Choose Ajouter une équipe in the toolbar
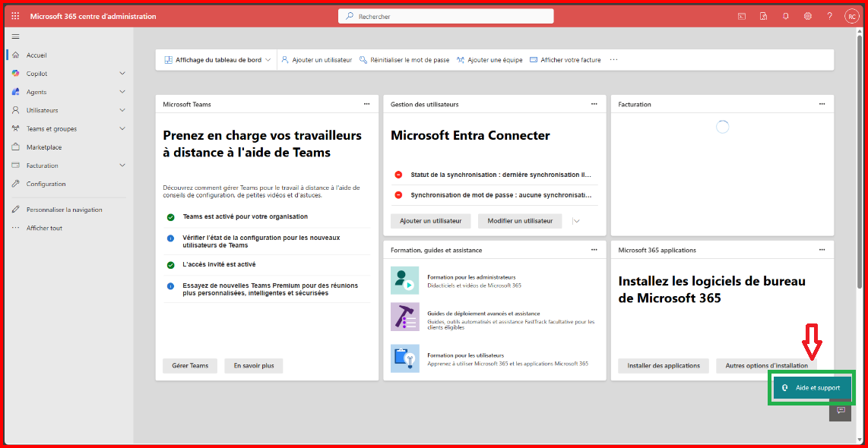The height and width of the screenshot is (448, 868). 489,60
